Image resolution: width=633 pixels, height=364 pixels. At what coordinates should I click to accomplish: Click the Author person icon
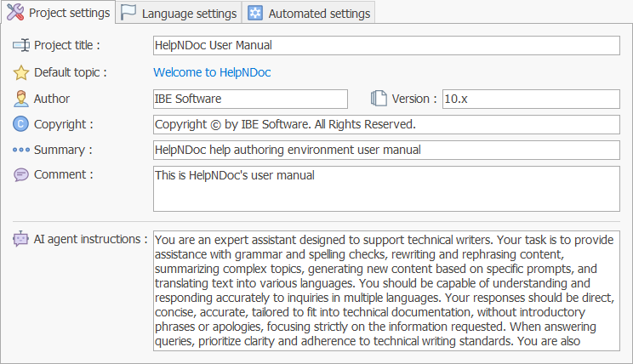tap(21, 99)
